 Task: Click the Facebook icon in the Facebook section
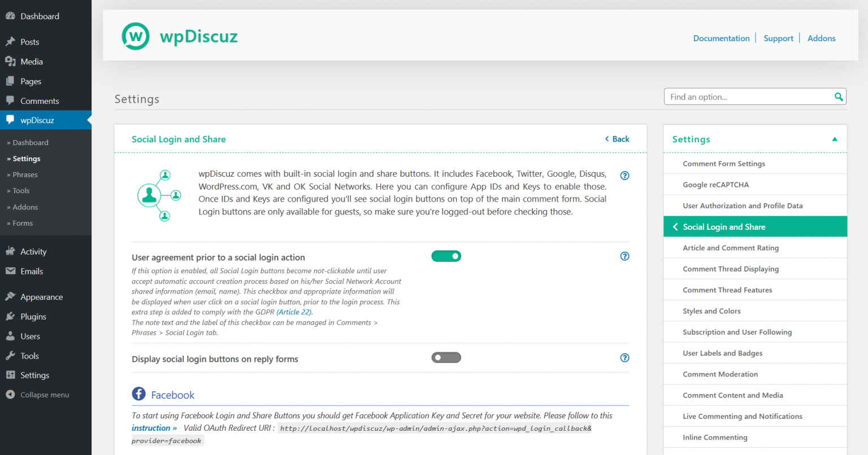pyautogui.click(x=138, y=393)
